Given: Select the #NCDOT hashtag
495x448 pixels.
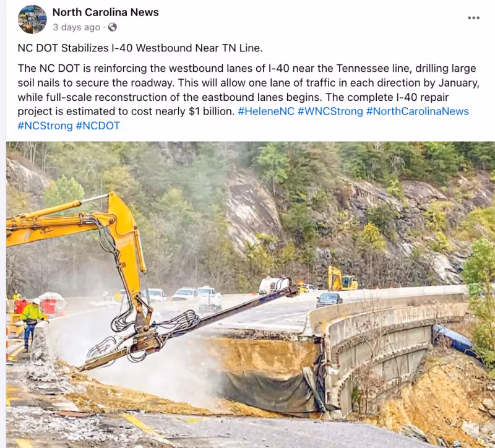Looking at the screenshot, I should 98,126.
